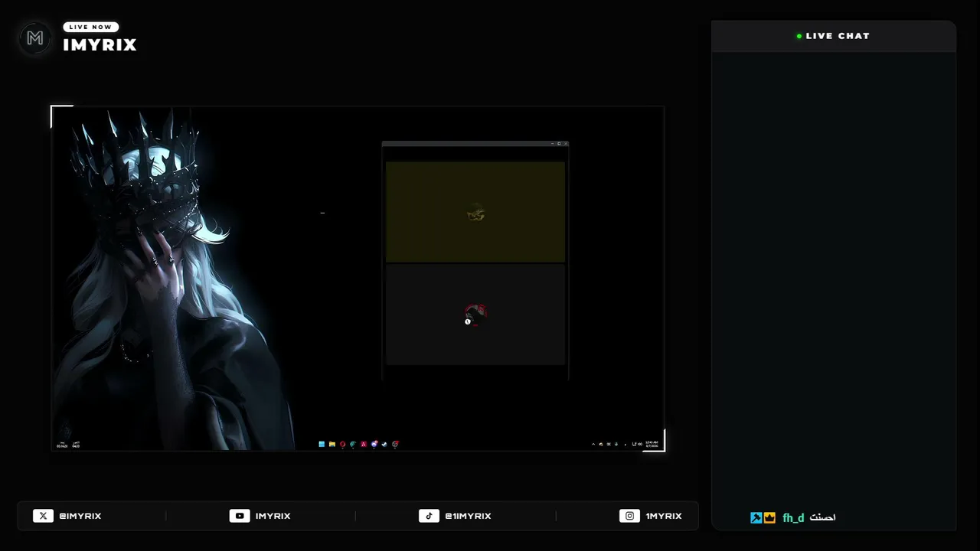The width and height of the screenshot is (980, 551).
Task: Click the TikTok logo in the social bar
Action: click(x=429, y=516)
